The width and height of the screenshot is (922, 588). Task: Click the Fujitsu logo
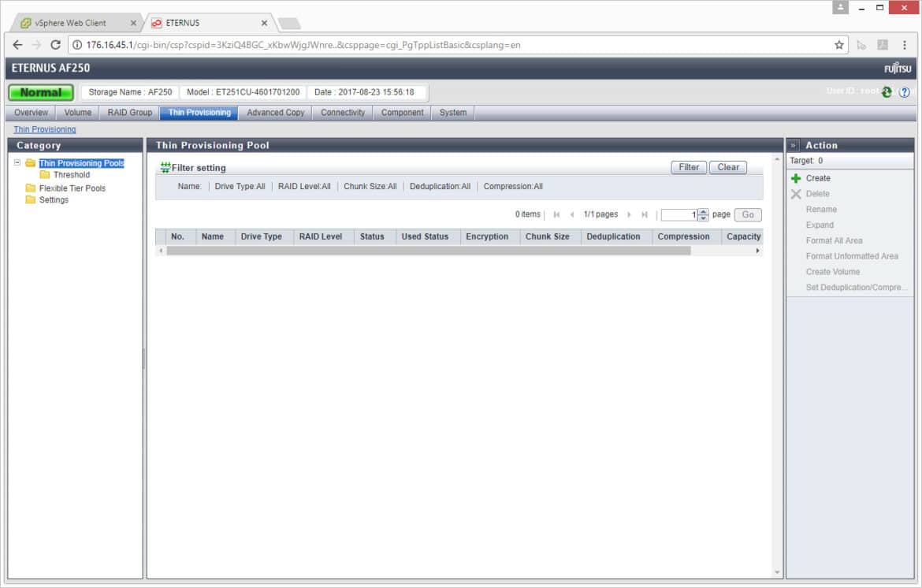pos(898,69)
